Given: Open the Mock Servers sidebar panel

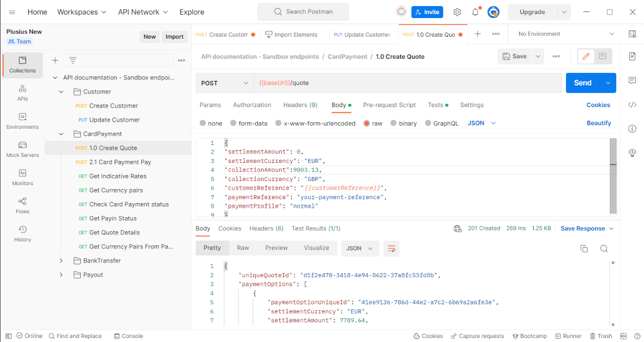Looking at the screenshot, I should [x=23, y=149].
